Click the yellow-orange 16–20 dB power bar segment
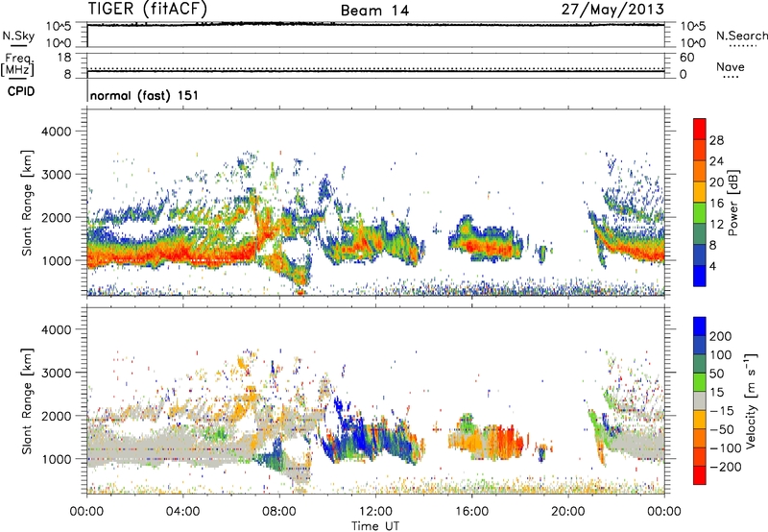768x532 pixels. [x=700, y=192]
